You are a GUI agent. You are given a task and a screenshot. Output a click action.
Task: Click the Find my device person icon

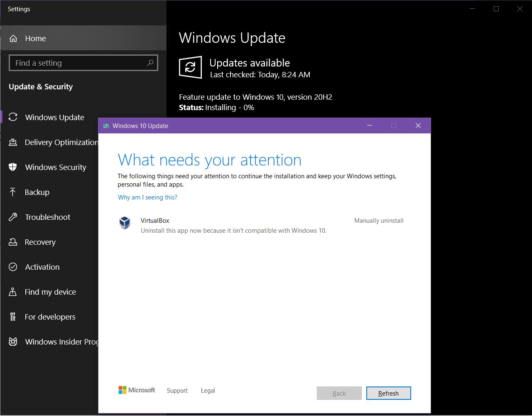13,292
